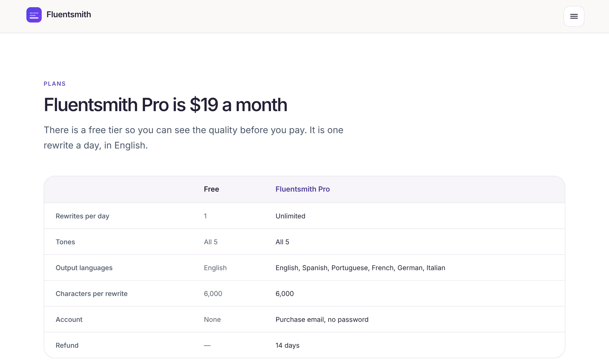Click 'Purchase email, no password' cell
Image resolution: width=609 pixels, height=364 pixels.
click(322, 320)
